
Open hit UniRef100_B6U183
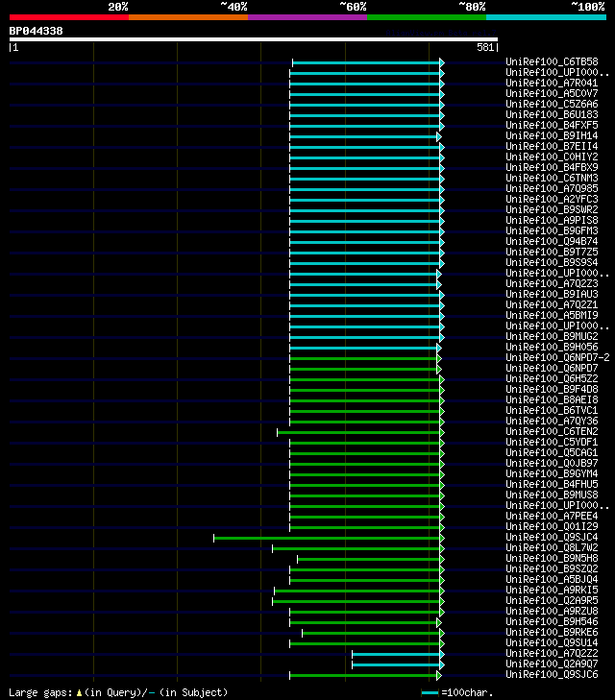[x=552, y=114]
